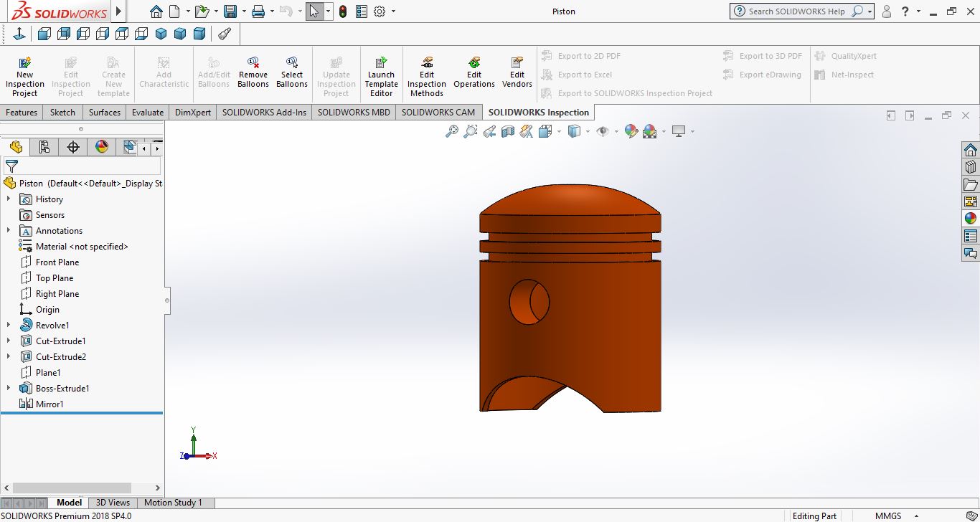
Task: Toggle the Normal To view orientation button
Action: (19, 34)
